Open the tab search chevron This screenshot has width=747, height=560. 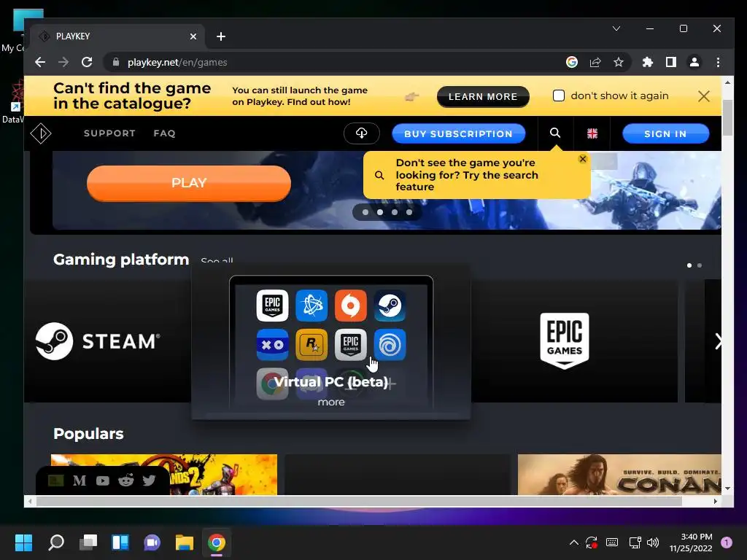pos(616,28)
